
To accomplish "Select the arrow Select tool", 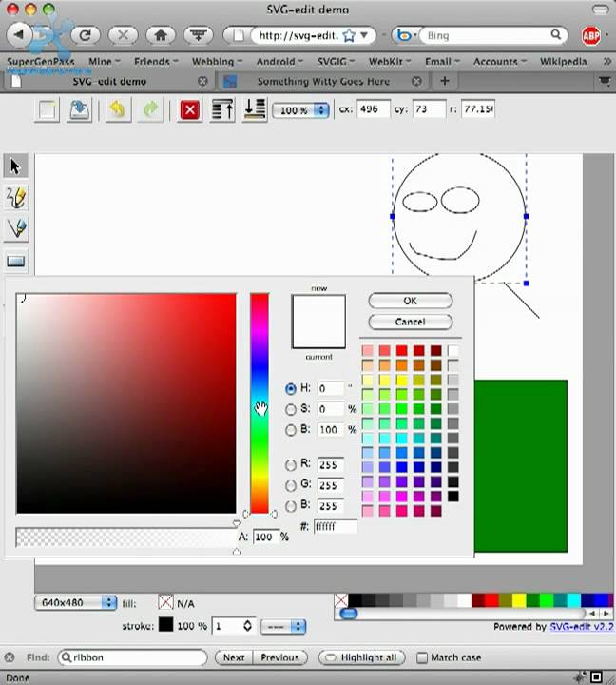I will (x=16, y=166).
